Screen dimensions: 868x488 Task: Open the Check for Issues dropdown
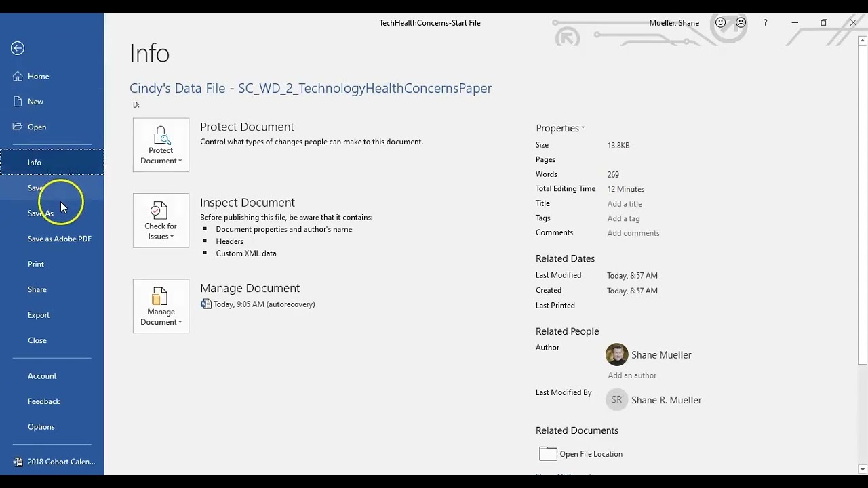pyautogui.click(x=161, y=220)
